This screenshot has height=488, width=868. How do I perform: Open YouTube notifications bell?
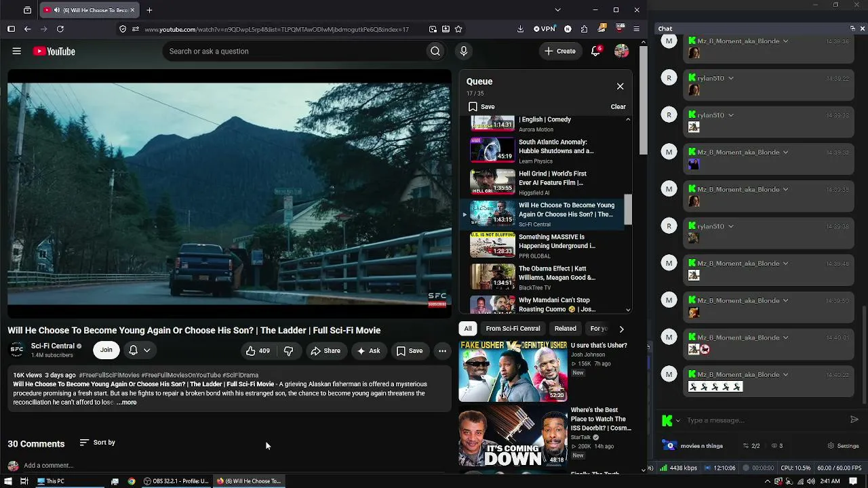[x=595, y=51]
